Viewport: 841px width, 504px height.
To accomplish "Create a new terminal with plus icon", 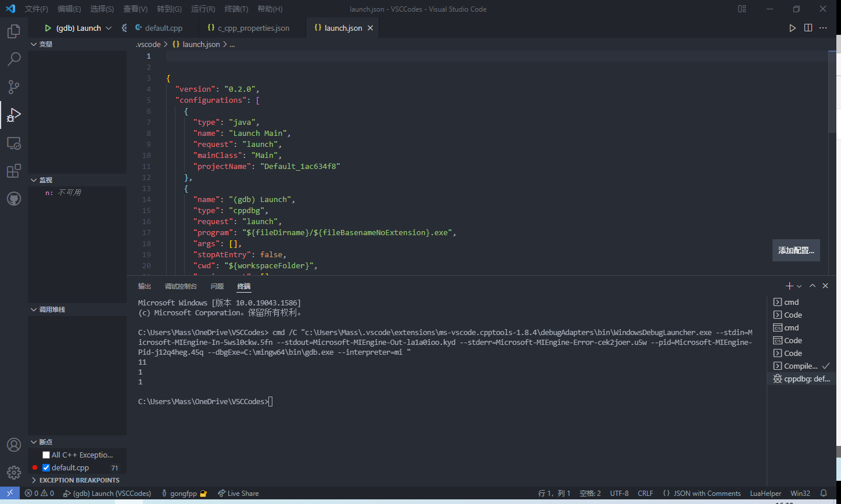I will [789, 286].
